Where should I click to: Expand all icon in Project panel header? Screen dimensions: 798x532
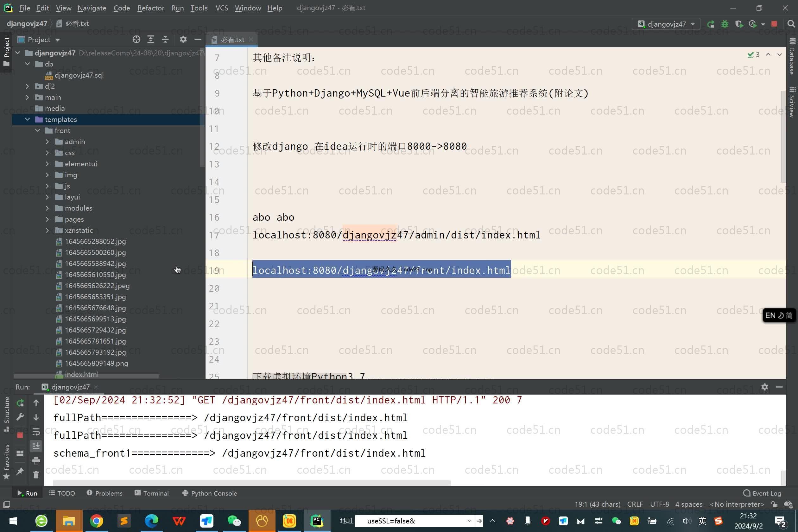point(151,40)
